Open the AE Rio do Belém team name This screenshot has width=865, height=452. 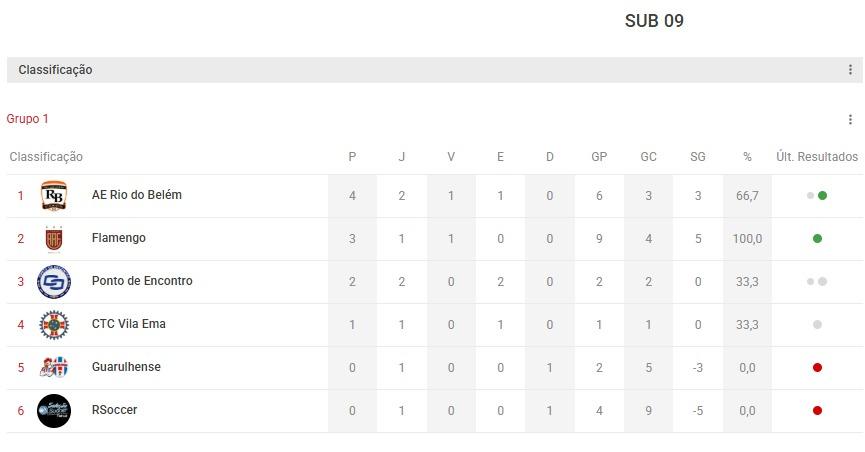[x=137, y=195]
